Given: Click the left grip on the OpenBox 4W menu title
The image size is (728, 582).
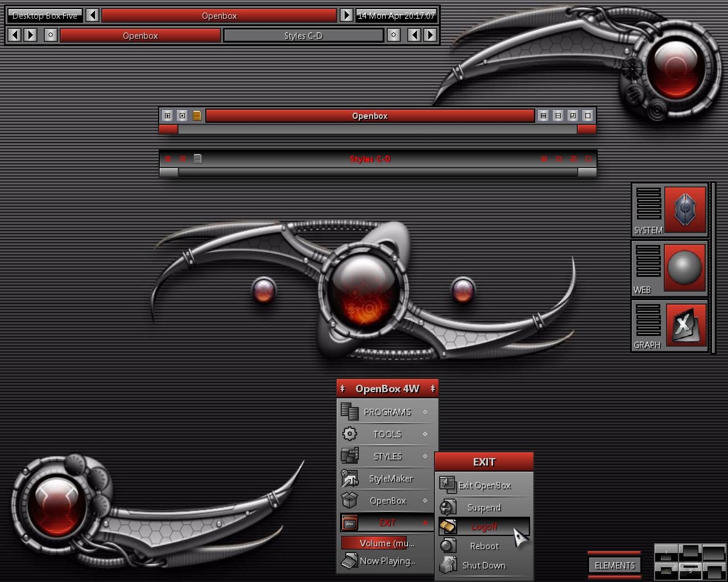Looking at the screenshot, I should (342, 389).
